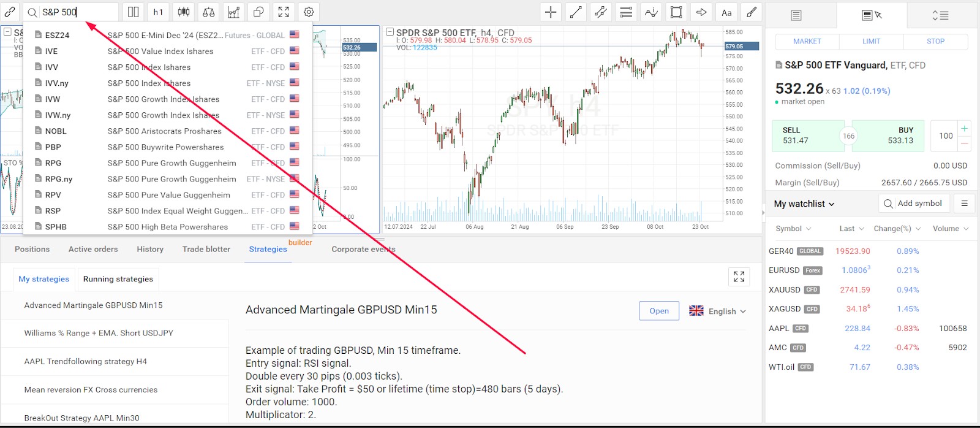Open the candlestick chart type icon
The height and width of the screenshot is (428, 980).
pos(183,12)
